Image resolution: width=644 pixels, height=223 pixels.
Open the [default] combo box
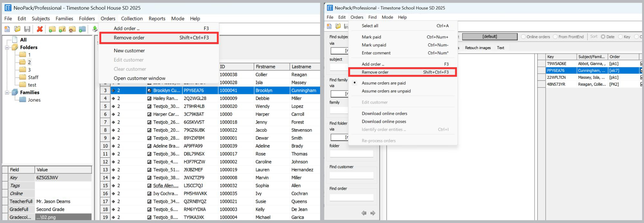[x=489, y=37]
